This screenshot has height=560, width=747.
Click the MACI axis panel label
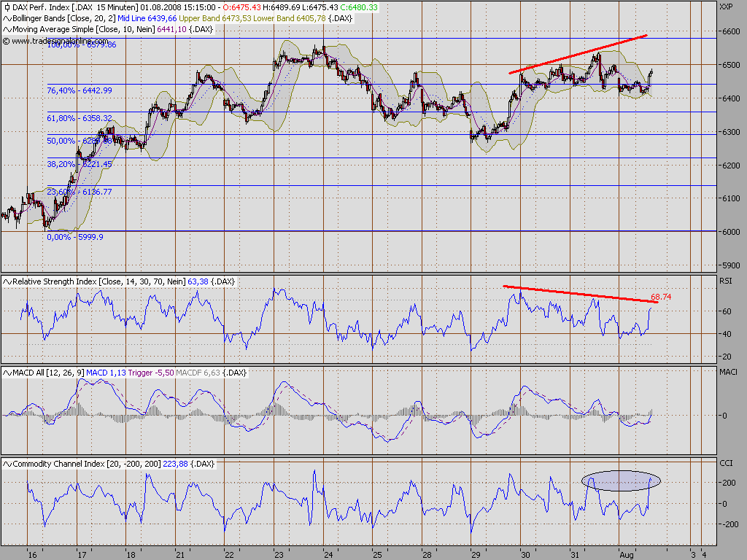[x=728, y=372]
